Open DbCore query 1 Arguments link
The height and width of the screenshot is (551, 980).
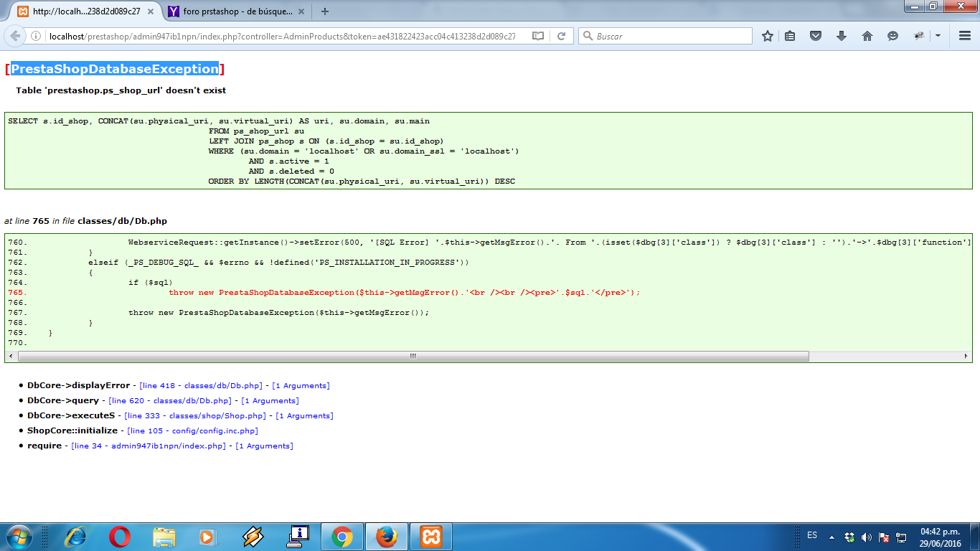click(x=270, y=401)
